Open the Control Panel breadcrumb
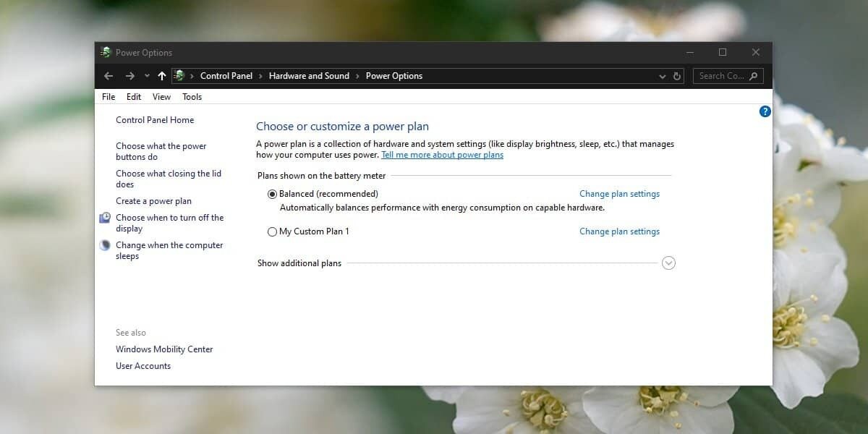This screenshot has height=434, width=868. point(226,76)
